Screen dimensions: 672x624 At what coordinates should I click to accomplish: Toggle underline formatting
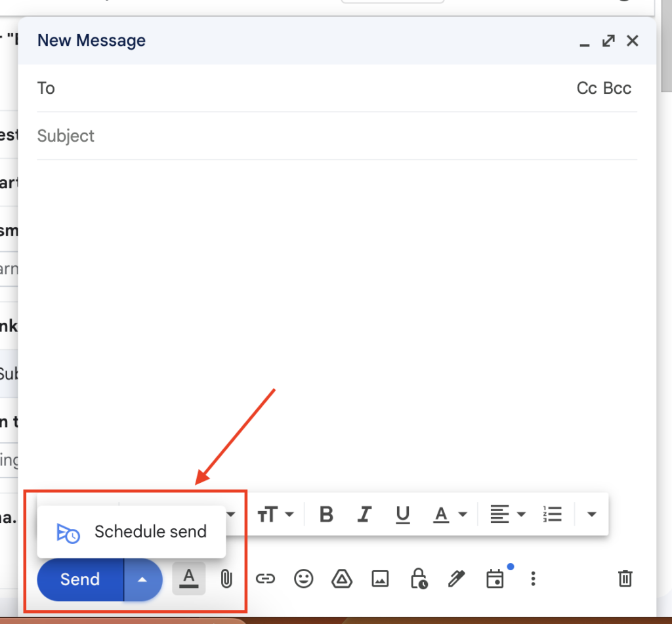pyautogui.click(x=403, y=515)
